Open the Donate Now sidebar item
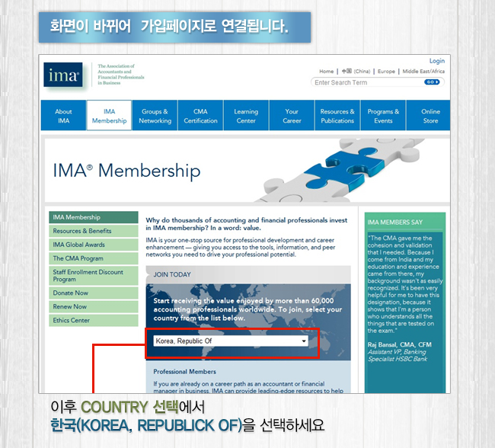Screen dimensions: 495x448 94,293
